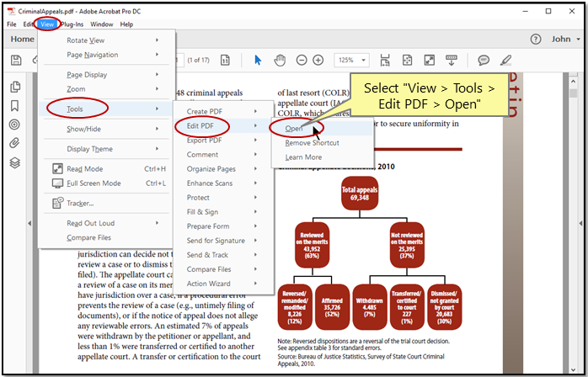Screen dimensions: 588x377
Task: Expand the Page Display submenu arrow
Action: [x=158, y=74]
